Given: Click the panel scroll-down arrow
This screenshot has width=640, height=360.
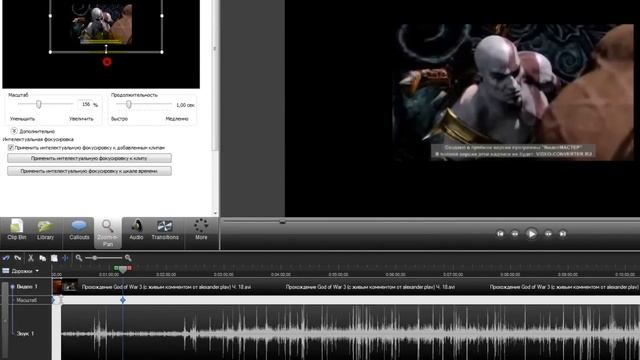Looking at the screenshot, I should coord(215,213).
